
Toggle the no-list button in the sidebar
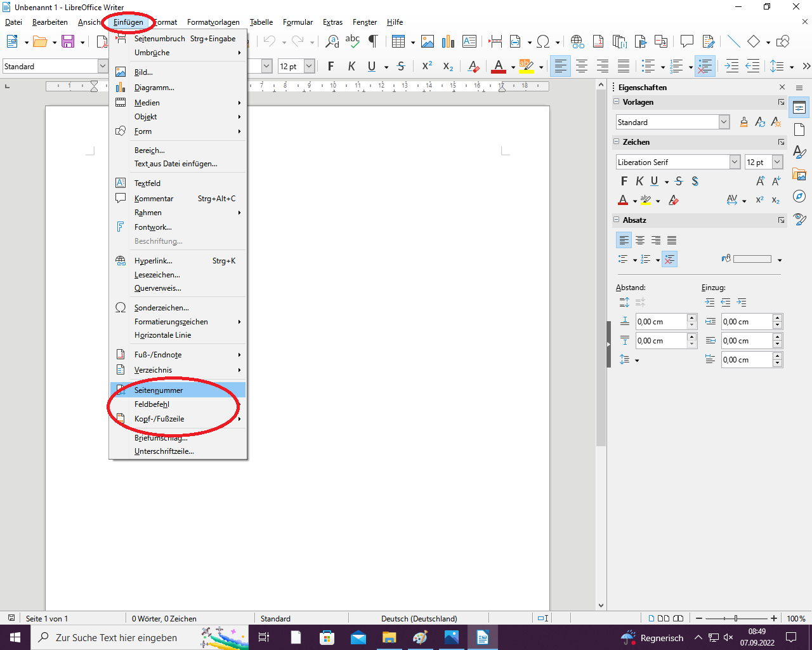point(670,259)
